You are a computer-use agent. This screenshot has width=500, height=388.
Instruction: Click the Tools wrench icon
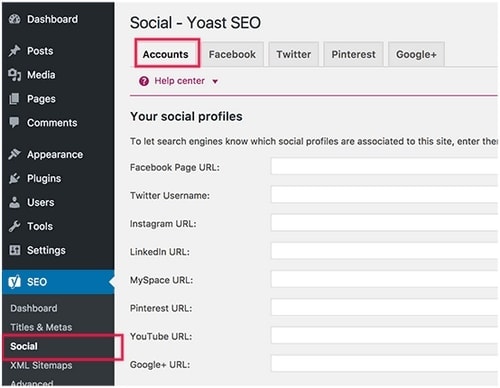click(x=15, y=226)
